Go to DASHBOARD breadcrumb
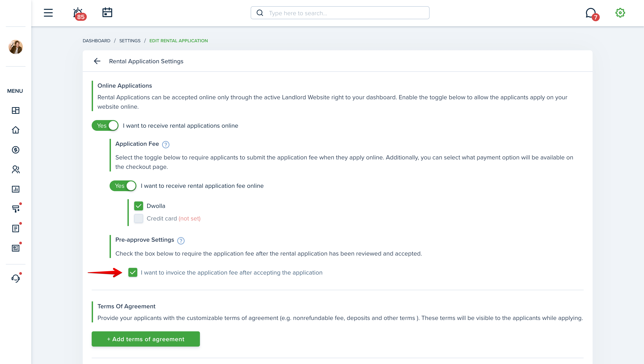The width and height of the screenshot is (644, 364). [97, 41]
